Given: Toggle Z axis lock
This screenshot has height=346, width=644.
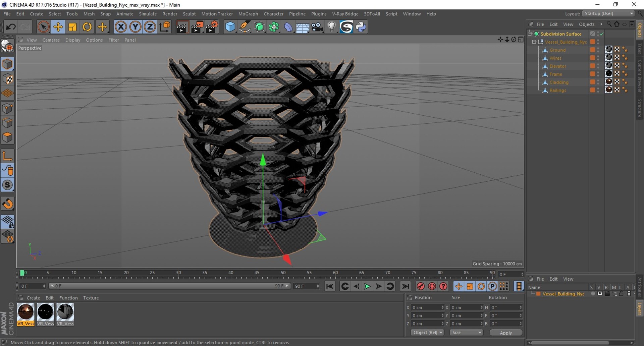Looking at the screenshot, I should (150, 27).
